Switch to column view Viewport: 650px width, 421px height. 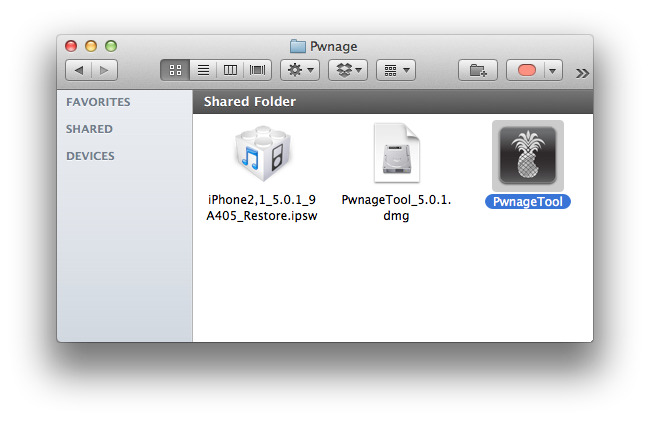[230, 71]
